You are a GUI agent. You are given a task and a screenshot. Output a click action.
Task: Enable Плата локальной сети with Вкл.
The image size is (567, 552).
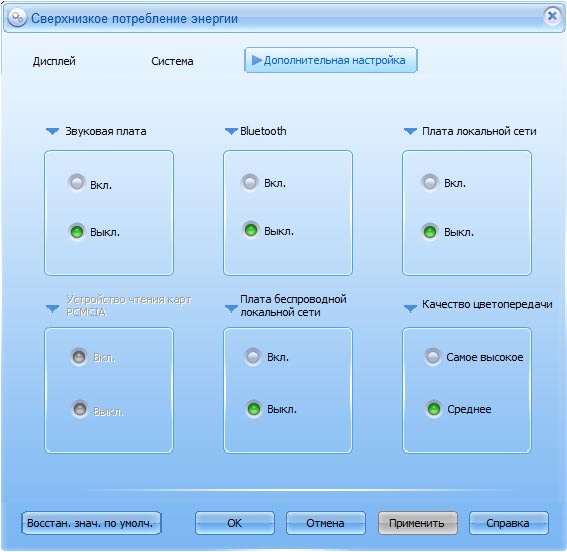(430, 182)
